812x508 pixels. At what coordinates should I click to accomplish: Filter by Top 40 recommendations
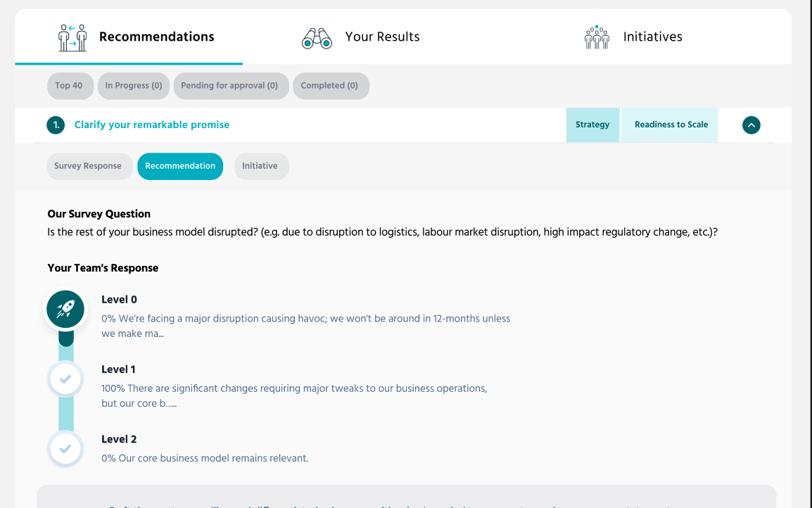(x=70, y=86)
